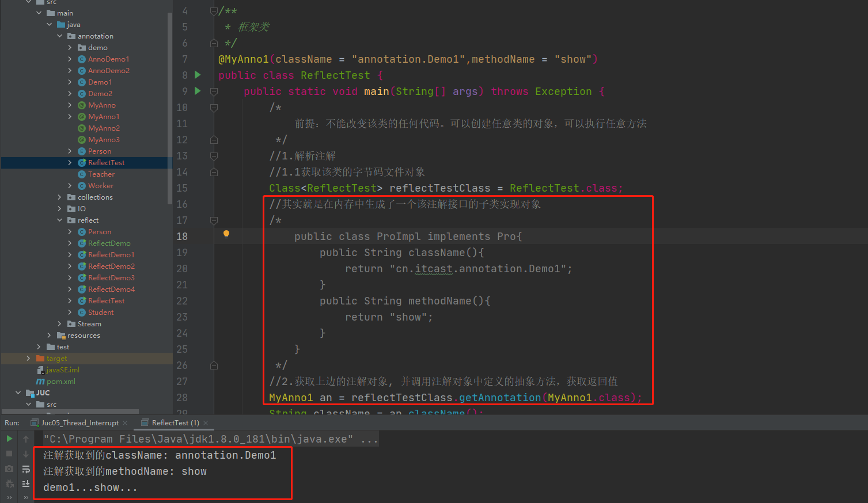Collapse the reflect package
This screenshot has height=503, width=868.
(x=59, y=220)
